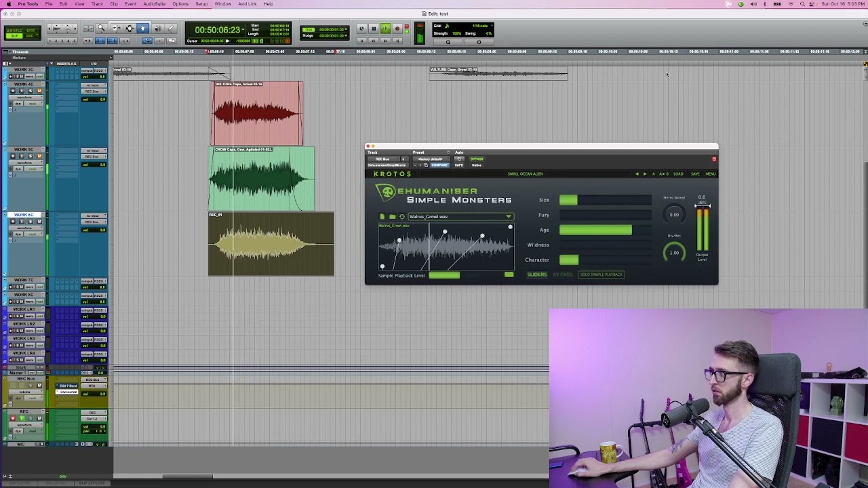Select the Grabber hand tool

143,28
